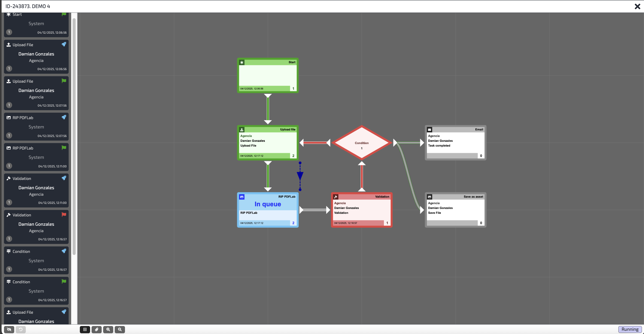Select the Save as asset node
644x334 pixels.
pyautogui.click(x=455, y=210)
